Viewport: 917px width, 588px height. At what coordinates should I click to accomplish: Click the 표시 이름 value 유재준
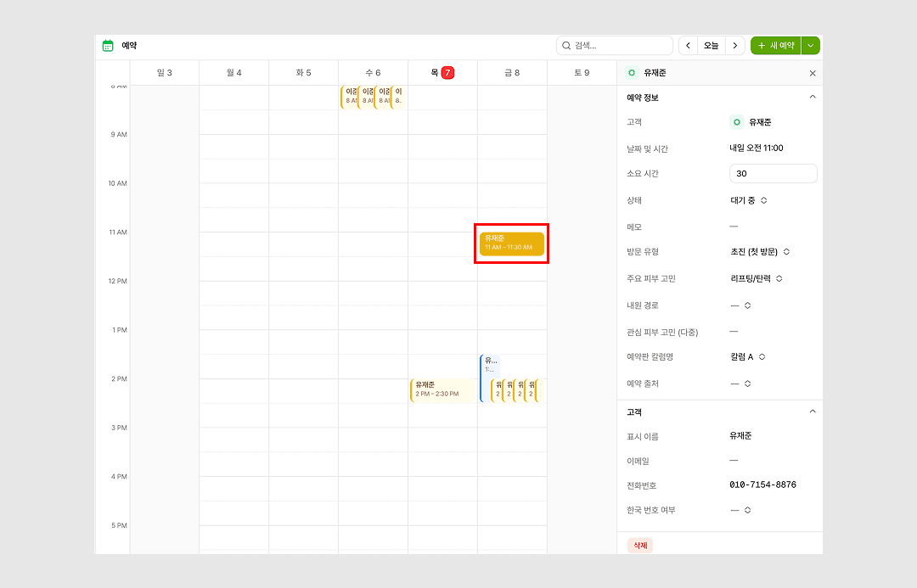pyautogui.click(x=740, y=435)
